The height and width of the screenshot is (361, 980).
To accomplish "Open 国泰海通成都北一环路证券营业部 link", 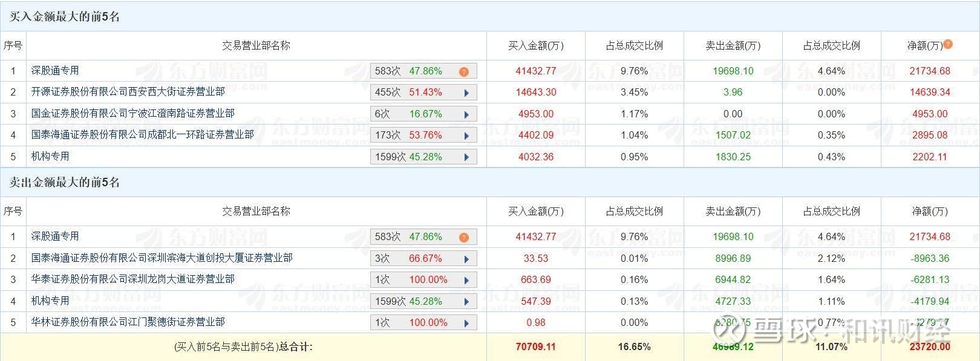I will point(143,134).
